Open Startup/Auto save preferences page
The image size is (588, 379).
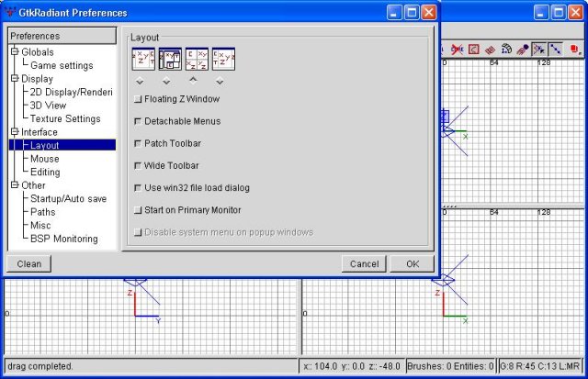[69, 199]
